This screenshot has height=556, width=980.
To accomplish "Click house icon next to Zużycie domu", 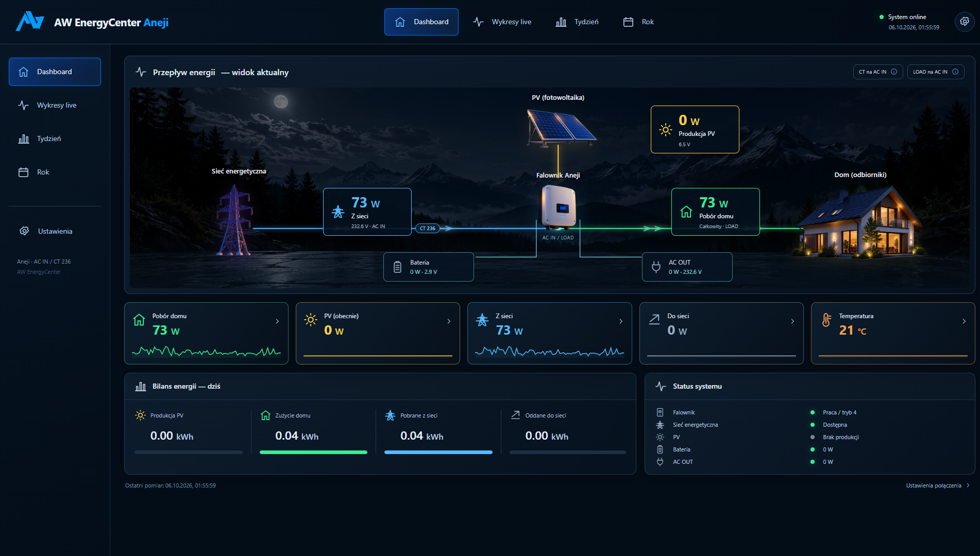I will point(265,415).
